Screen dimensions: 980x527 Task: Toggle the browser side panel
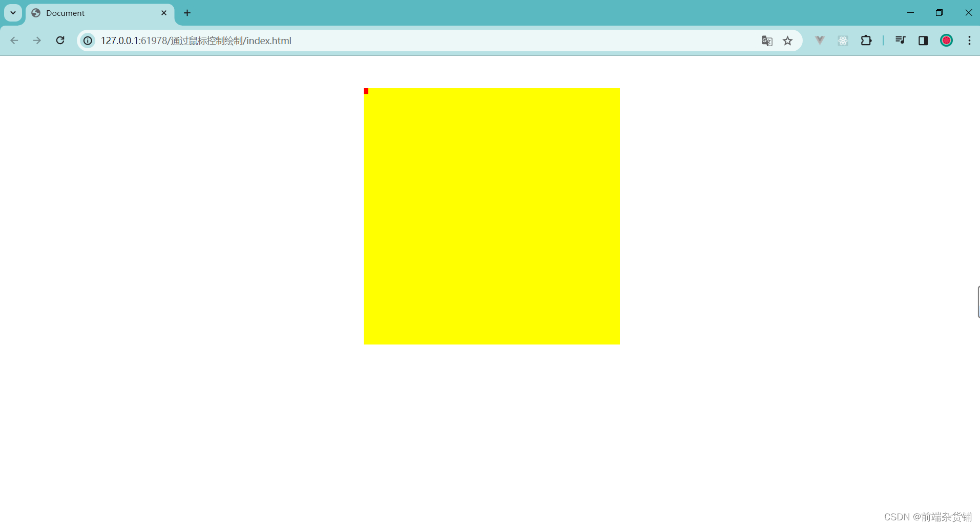tap(923, 40)
